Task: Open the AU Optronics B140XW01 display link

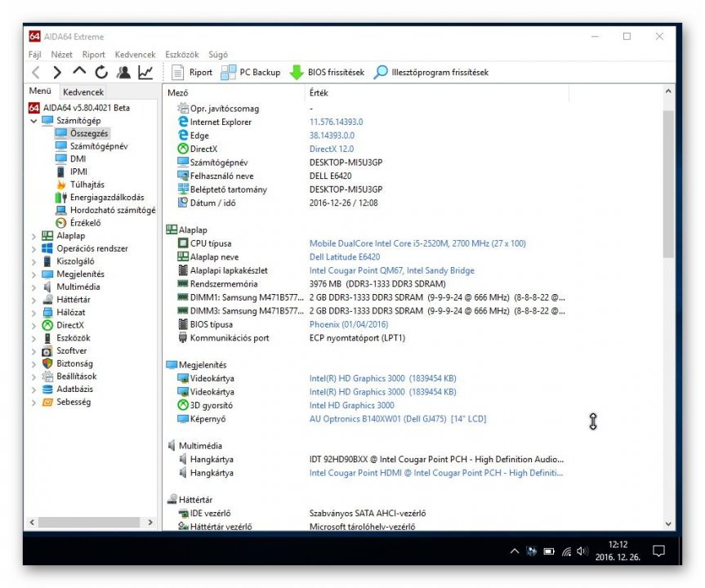Action: (x=398, y=418)
